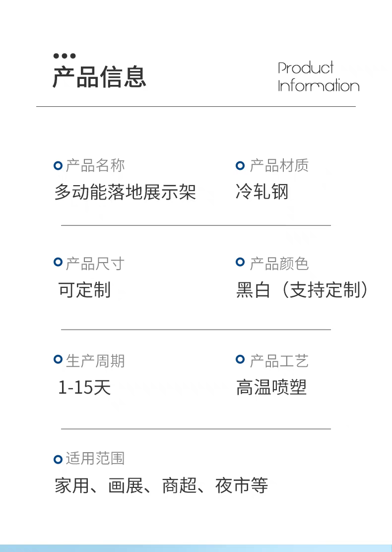Click the ring bullet beside 产品名称
The image size is (392, 552).
pyautogui.click(x=58, y=166)
